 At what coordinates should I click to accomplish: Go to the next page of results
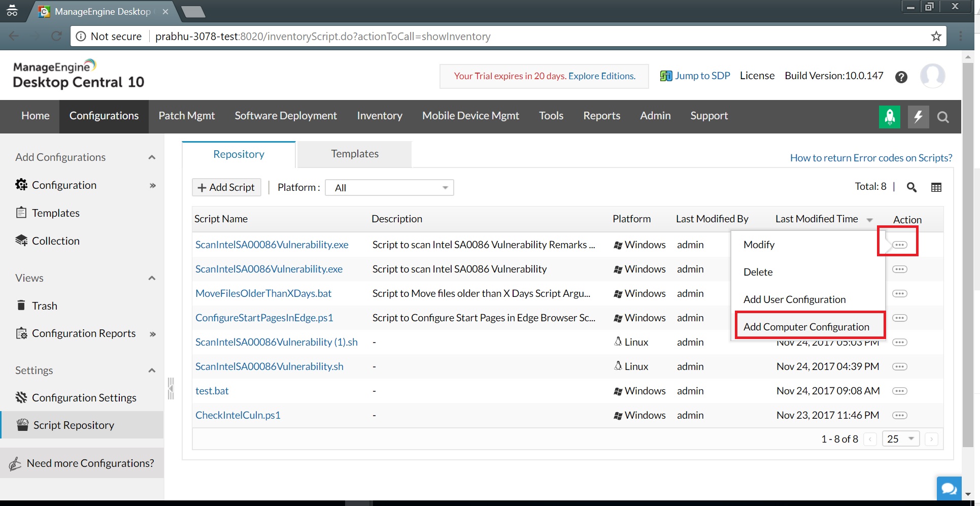pyautogui.click(x=931, y=439)
